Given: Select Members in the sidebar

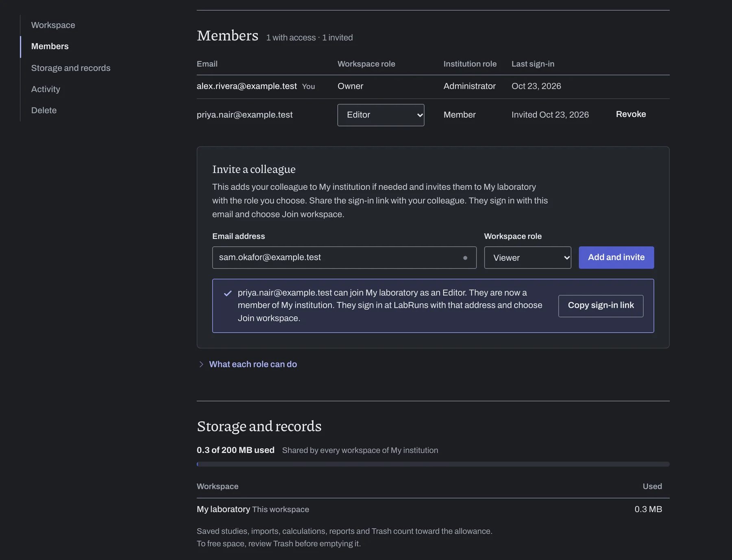Looking at the screenshot, I should [50, 46].
